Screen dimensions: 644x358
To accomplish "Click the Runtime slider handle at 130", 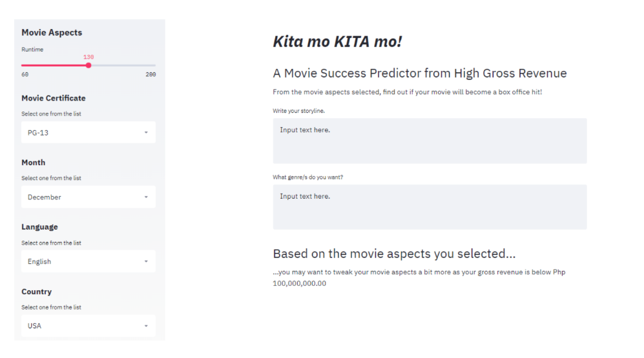I will point(88,65).
